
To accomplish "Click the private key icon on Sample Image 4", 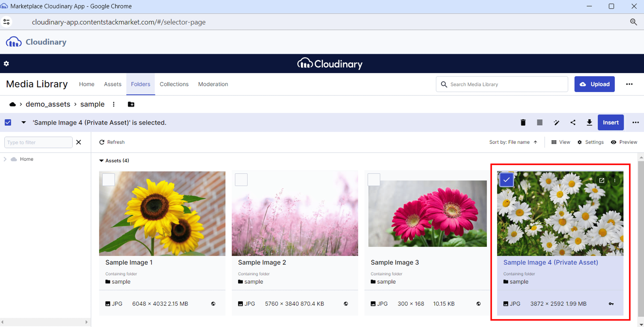I will (x=611, y=304).
